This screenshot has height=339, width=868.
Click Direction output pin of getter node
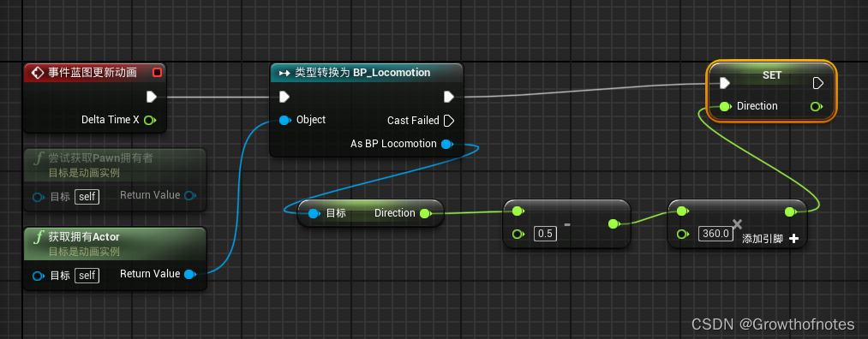424,213
